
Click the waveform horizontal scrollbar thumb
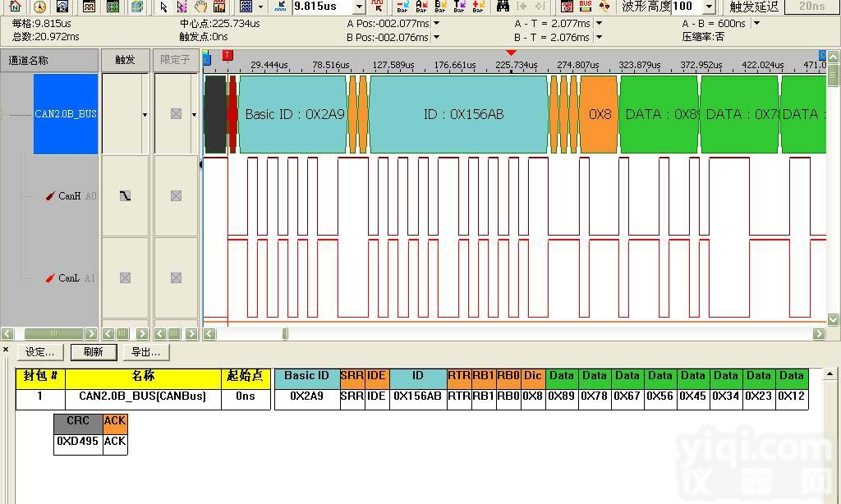[x=285, y=334]
